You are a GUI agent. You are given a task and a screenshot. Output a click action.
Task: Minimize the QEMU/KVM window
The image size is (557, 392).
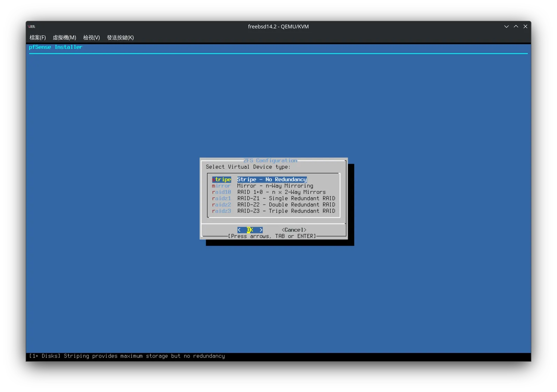point(507,26)
